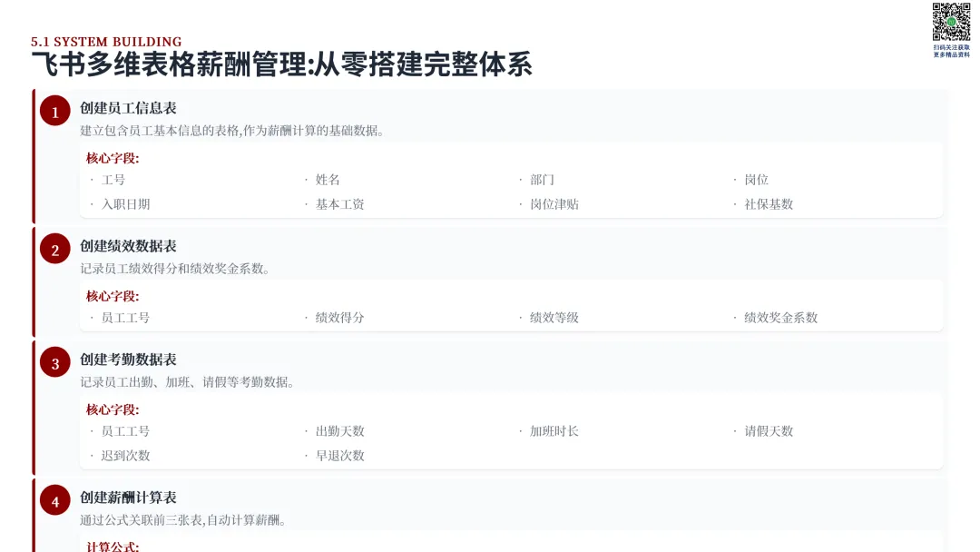Click the heading '创建薪酬计算表'
This screenshot has height=552, width=980.
click(x=128, y=498)
